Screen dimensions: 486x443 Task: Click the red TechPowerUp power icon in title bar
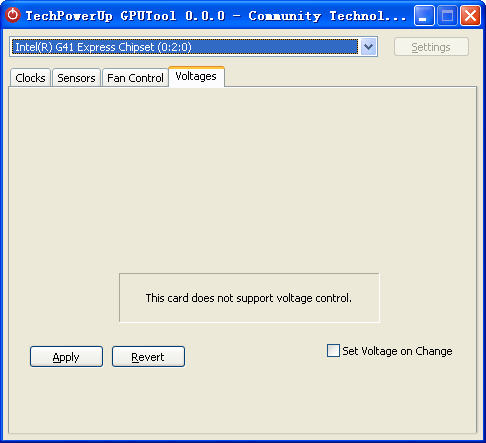(x=13, y=15)
